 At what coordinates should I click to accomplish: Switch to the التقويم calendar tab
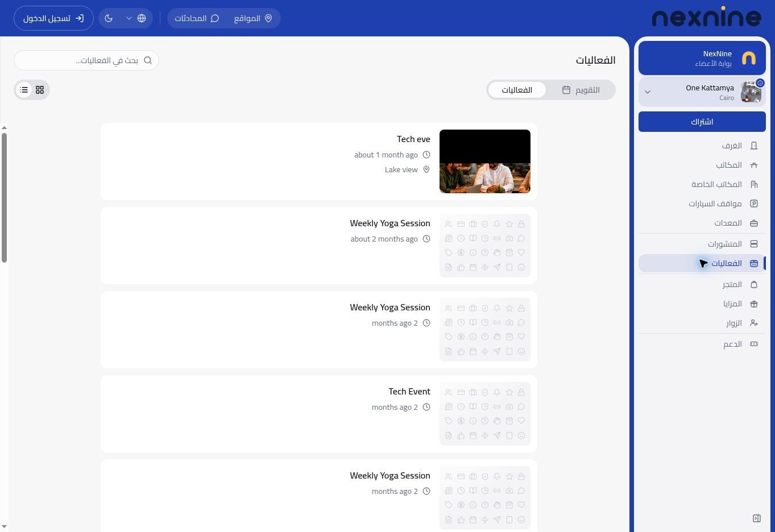click(x=581, y=90)
